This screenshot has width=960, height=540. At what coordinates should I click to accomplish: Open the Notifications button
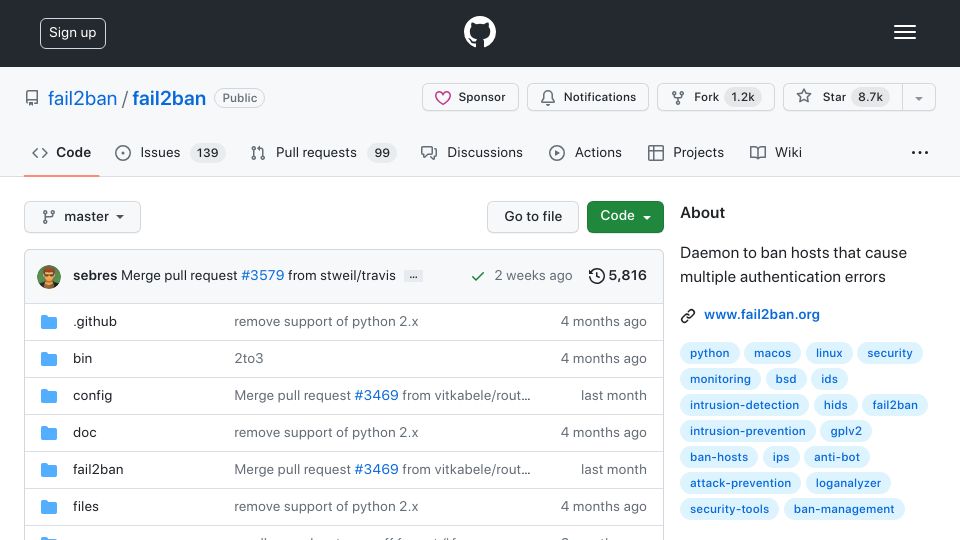coord(588,97)
